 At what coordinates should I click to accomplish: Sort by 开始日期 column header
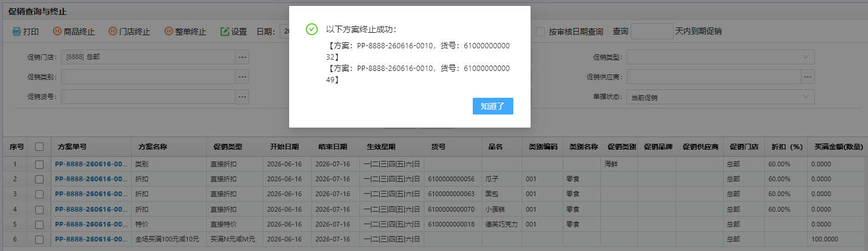click(284, 147)
